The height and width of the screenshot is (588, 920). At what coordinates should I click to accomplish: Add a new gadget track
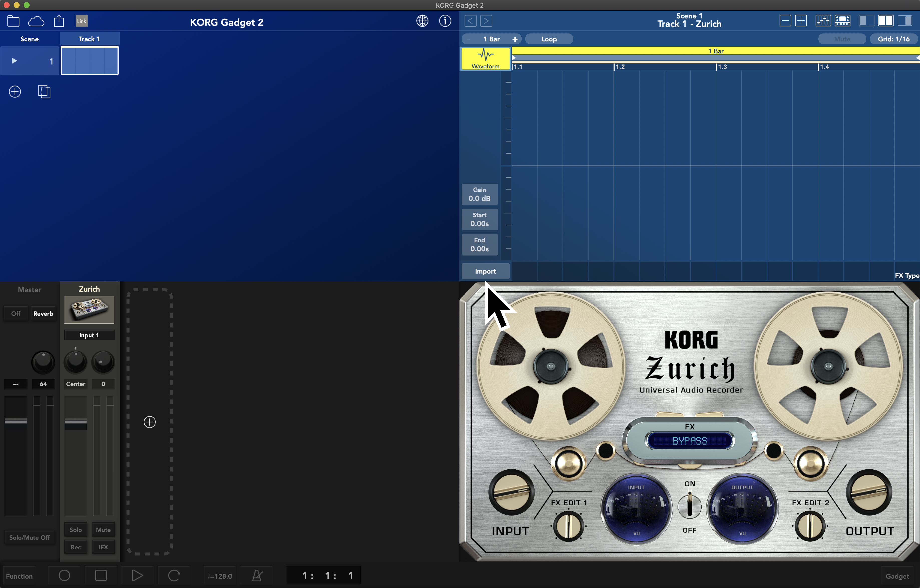(150, 422)
